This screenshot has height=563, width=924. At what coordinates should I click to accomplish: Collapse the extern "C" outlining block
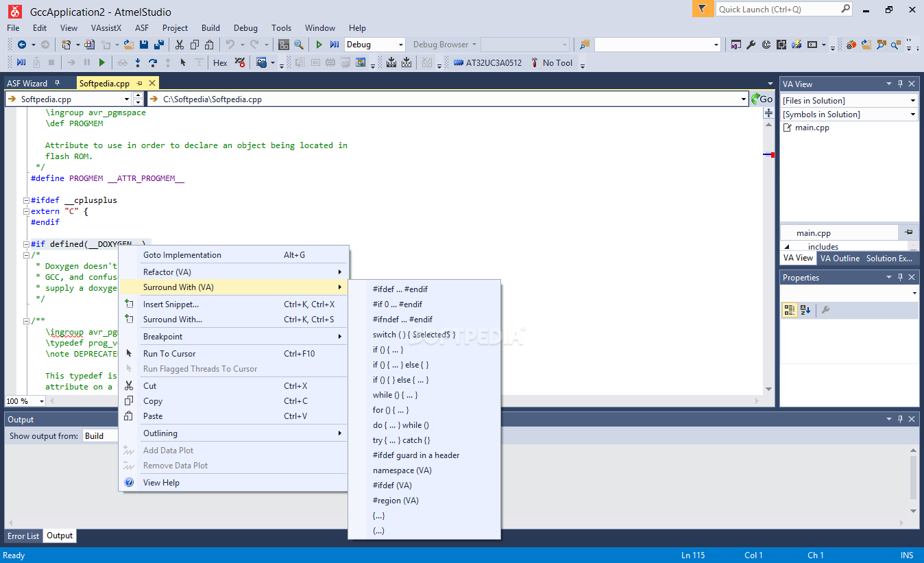click(x=26, y=211)
